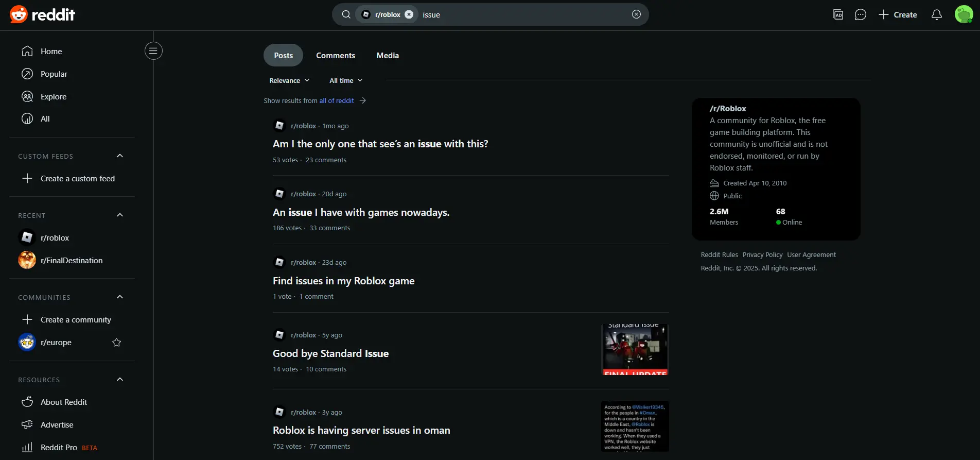Select the Posts tab
Screen dimensions: 980x460
pyautogui.click(x=283, y=56)
